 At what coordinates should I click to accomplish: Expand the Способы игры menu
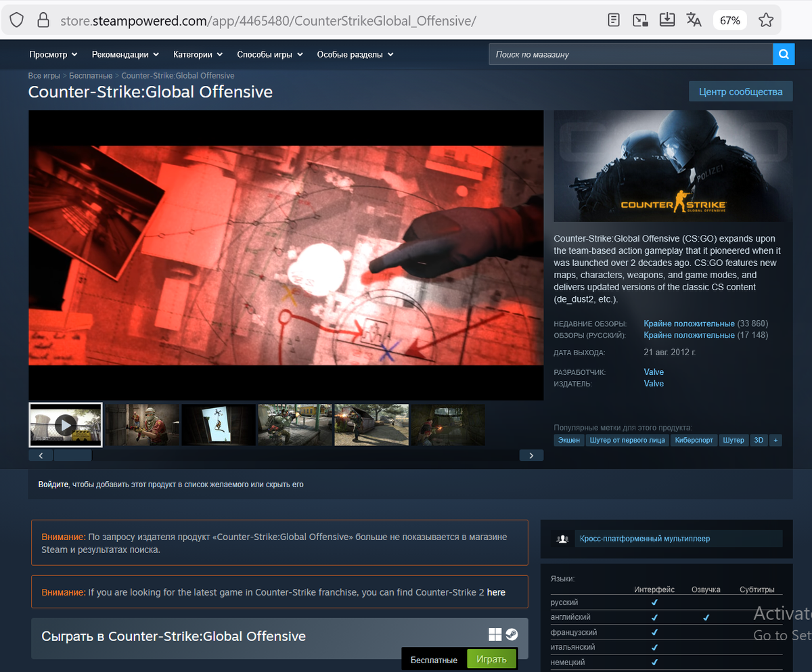click(269, 54)
